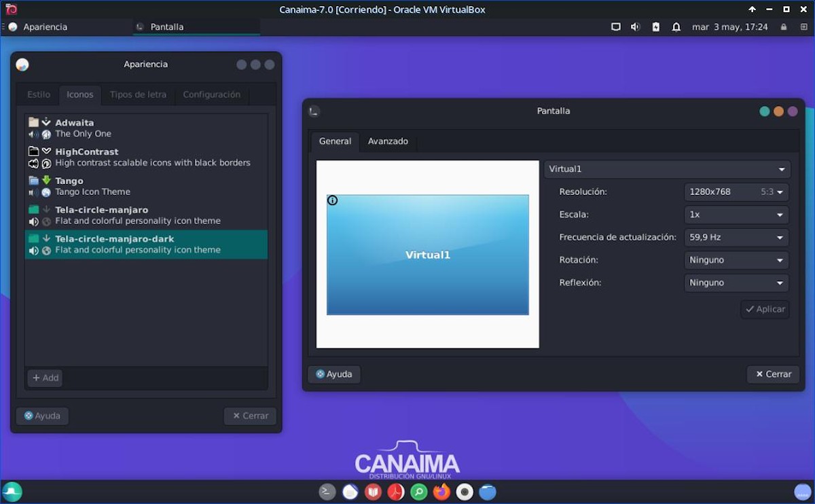Switch to the Tipos de letra tab
This screenshot has width=815, height=504.
138,94
